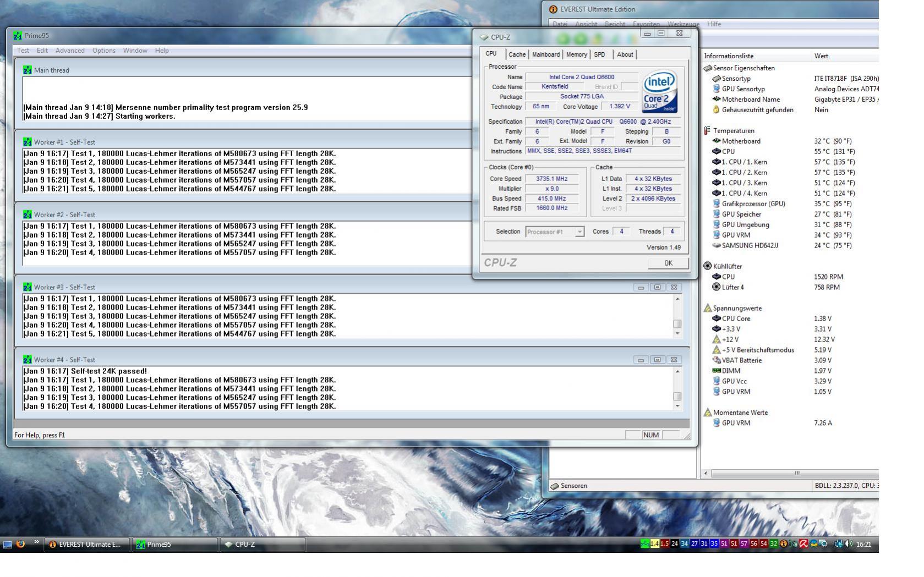The height and width of the screenshot is (577, 924).
Task: Launch Firefox from the Quick Launch bar
Action: click(x=21, y=544)
